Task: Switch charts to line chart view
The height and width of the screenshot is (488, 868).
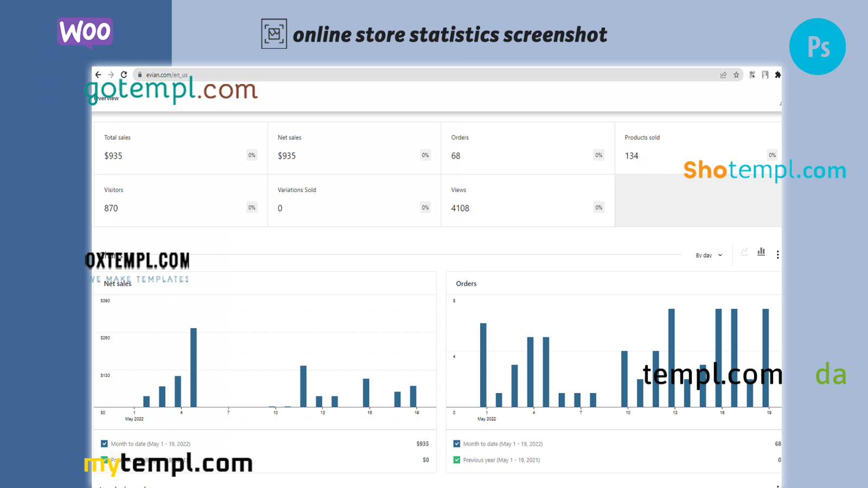Action: click(x=744, y=252)
